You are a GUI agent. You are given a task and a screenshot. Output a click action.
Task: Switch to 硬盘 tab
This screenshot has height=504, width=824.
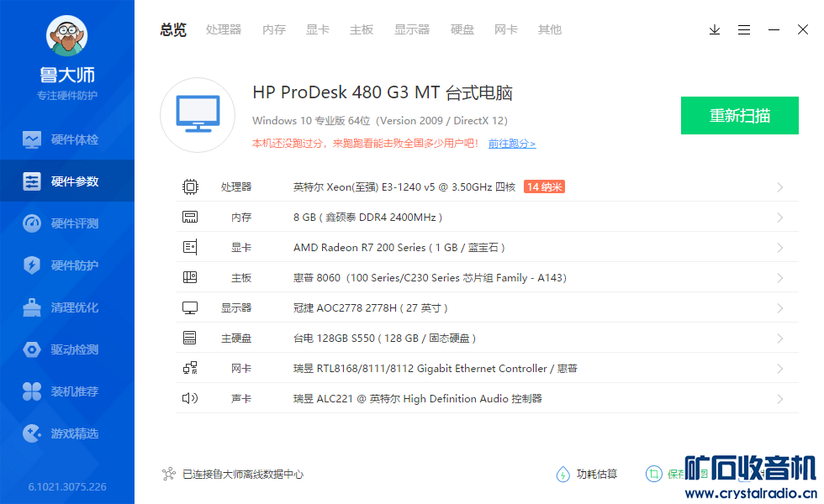[x=462, y=30]
